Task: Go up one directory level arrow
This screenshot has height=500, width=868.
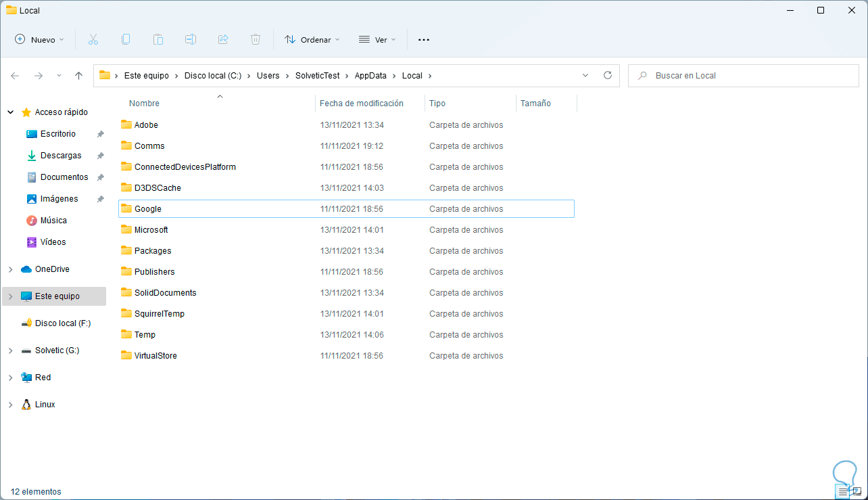Action: (x=78, y=76)
